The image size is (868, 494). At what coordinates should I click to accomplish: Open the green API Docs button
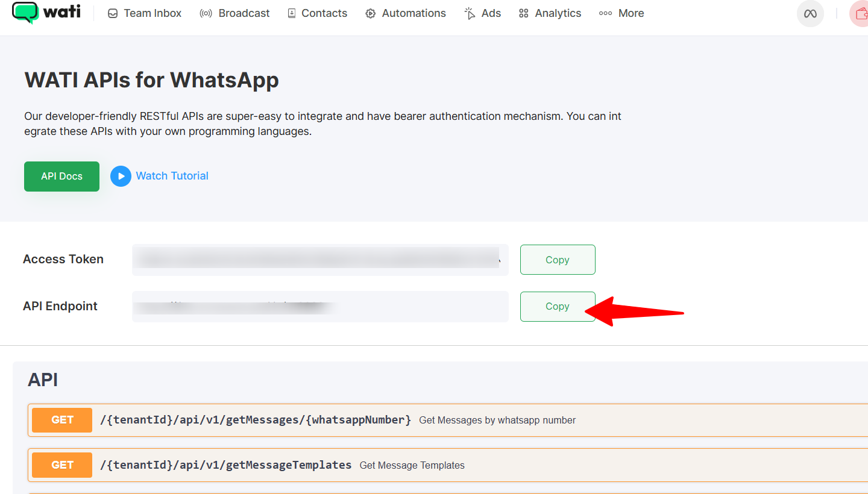click(x=61, y=177)
